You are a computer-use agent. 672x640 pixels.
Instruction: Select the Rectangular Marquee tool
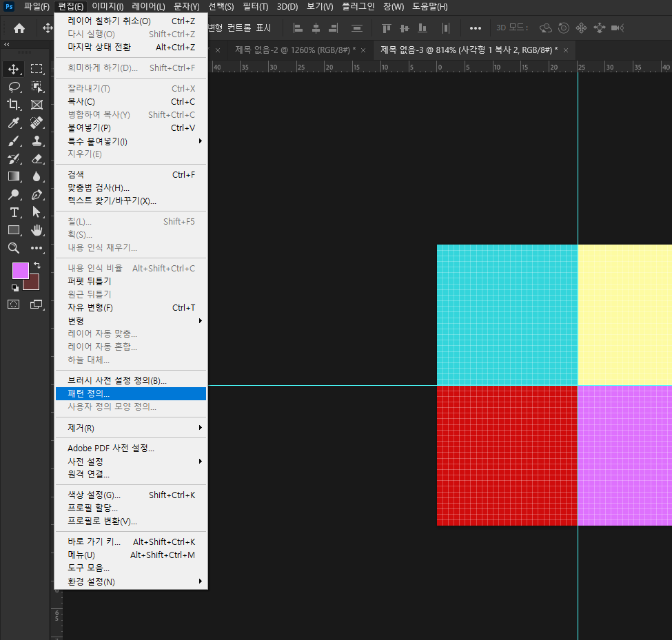pyautogui.click(x=37, y=69)
